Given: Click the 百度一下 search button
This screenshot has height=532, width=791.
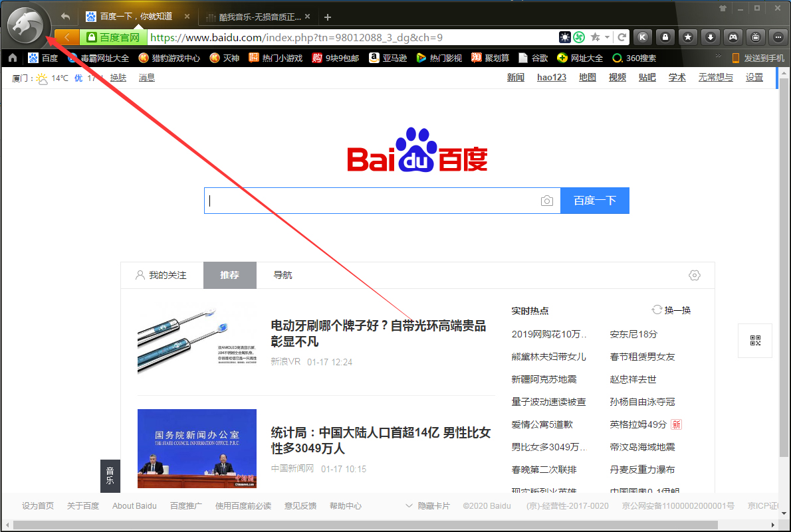Looking at the screenshot, I should [594, 200].
